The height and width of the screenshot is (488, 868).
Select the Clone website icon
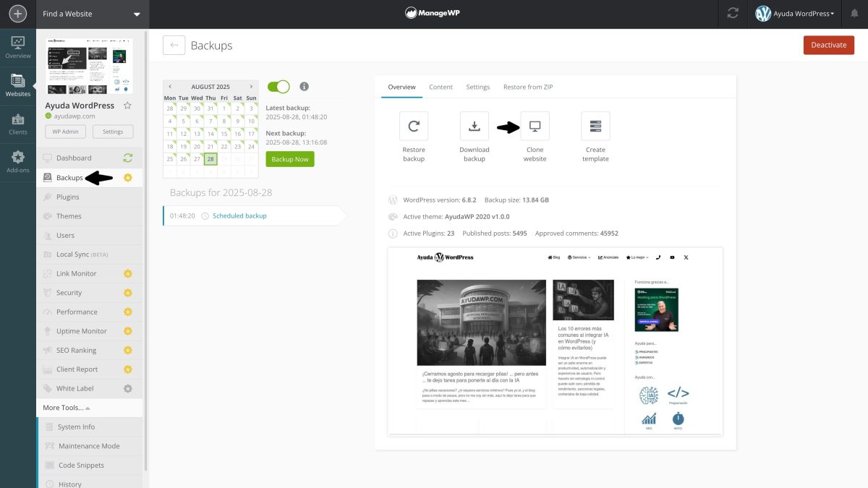[x=535, y=126]
